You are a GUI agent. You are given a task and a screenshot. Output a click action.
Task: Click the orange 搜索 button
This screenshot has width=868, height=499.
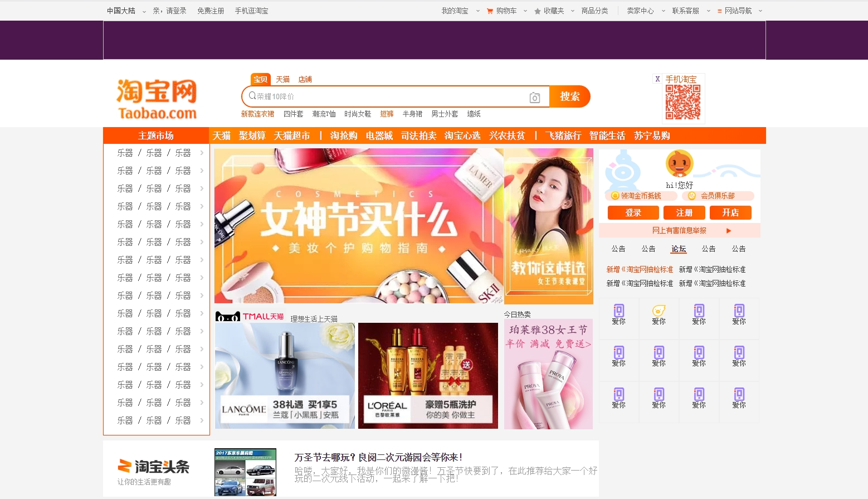(x=570, y=96)
